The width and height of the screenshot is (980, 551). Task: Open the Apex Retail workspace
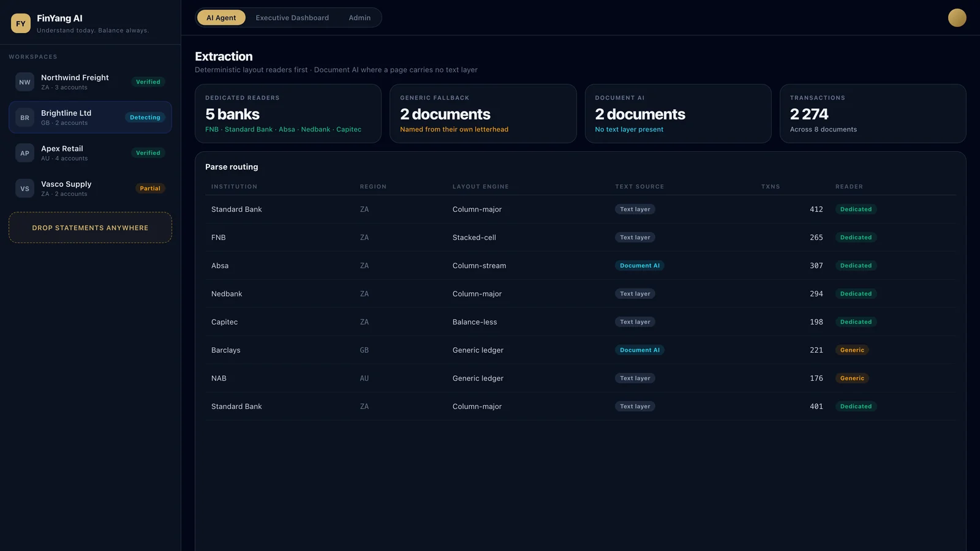90,153
